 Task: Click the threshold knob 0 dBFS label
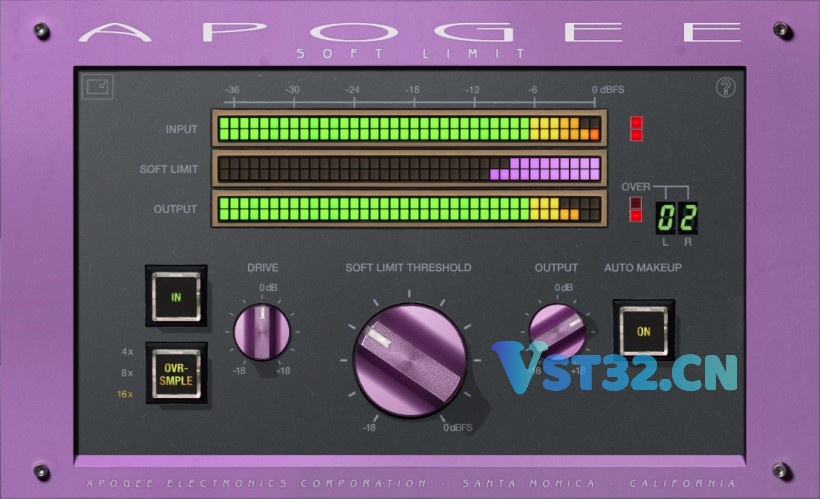tap(458, 428)
